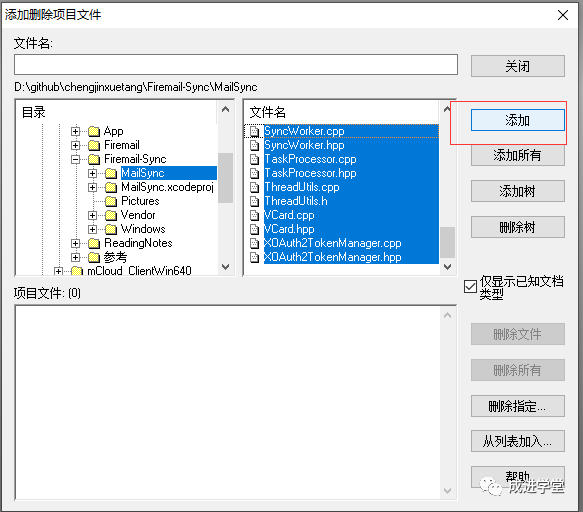Click the SyncWorker.cpp file icon
583x512 pixels.
255,131
